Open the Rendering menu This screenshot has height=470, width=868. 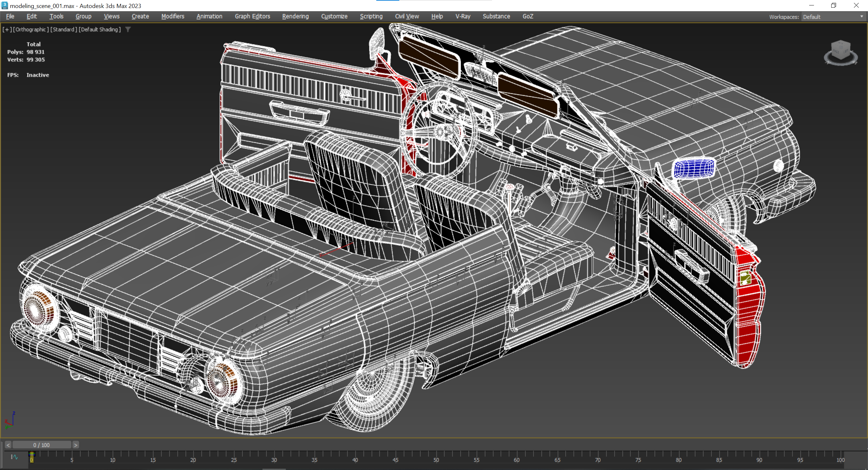tap(295, 16)
